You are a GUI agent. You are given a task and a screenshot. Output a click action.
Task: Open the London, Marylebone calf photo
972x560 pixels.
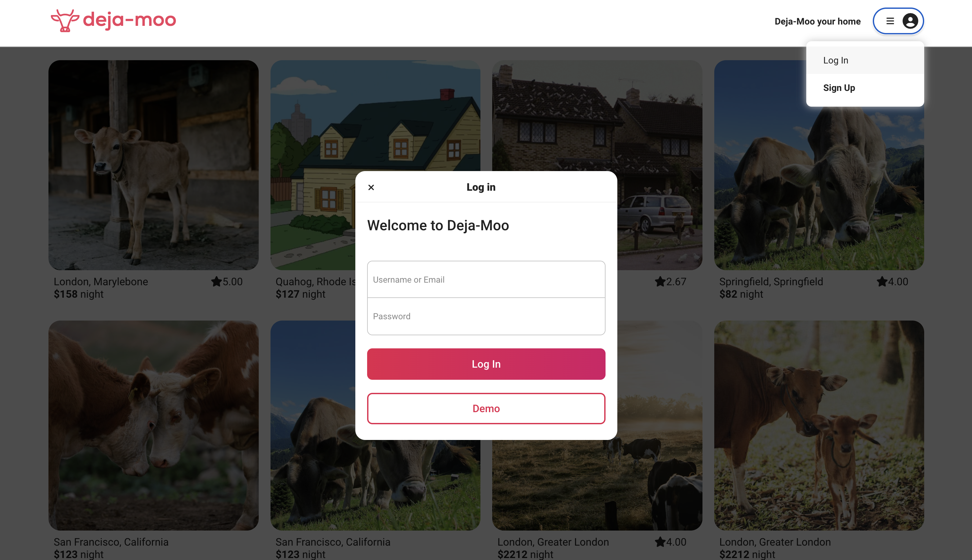(x=154, y=165)
